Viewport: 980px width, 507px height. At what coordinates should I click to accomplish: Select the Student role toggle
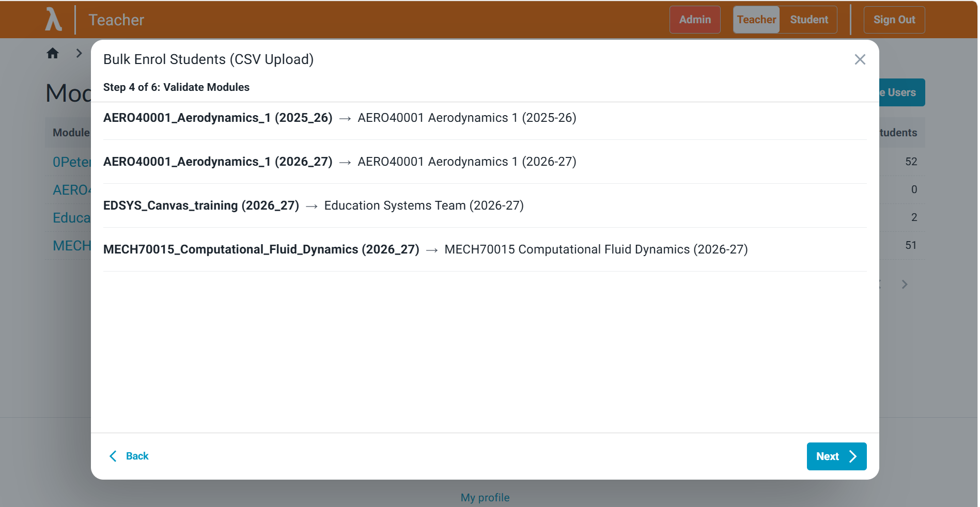808,20
